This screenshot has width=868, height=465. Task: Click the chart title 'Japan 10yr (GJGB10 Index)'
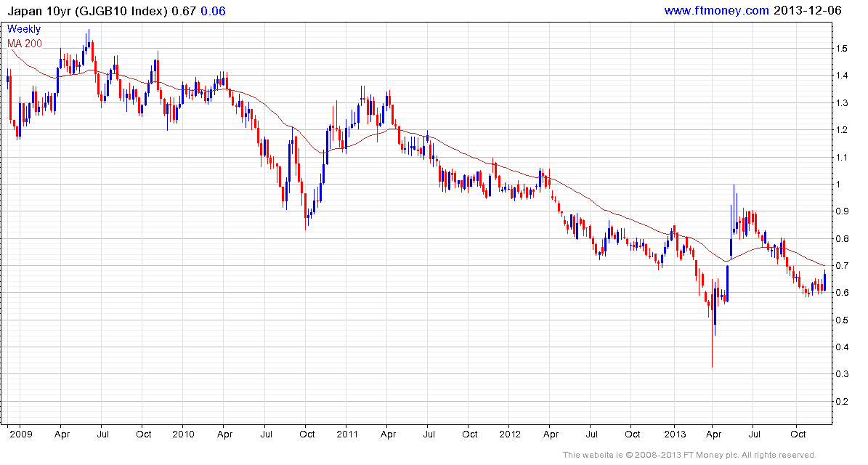(87, 11)
